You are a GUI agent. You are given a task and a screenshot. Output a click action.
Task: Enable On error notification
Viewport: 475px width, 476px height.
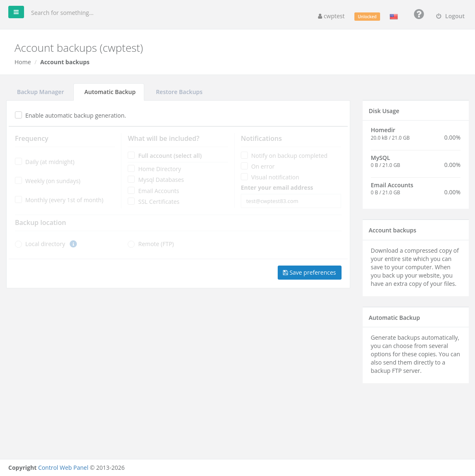[x=245, y=166]
